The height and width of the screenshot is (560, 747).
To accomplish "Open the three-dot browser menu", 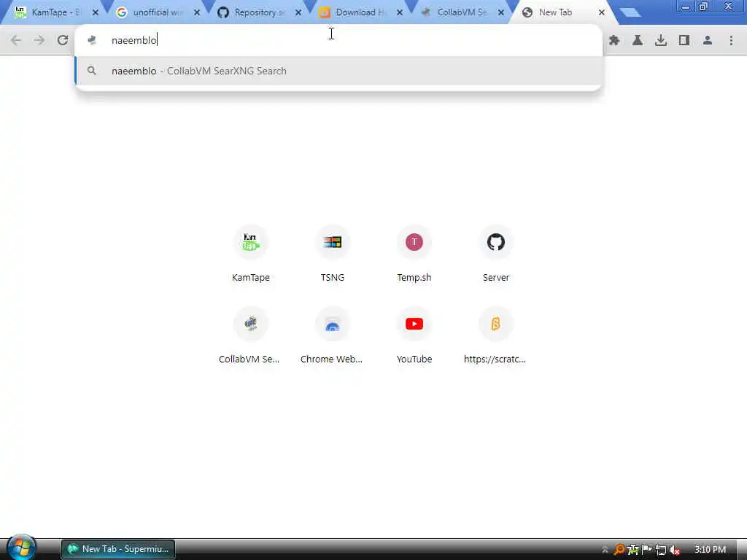I will click(x=731, y=41).
